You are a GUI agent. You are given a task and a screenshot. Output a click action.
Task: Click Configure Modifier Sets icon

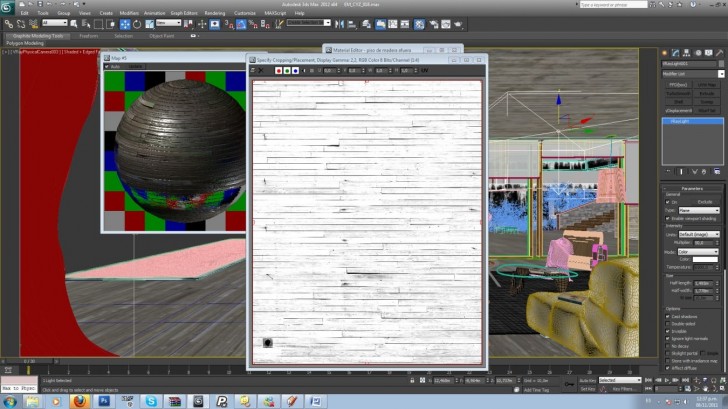pos(717,172)
